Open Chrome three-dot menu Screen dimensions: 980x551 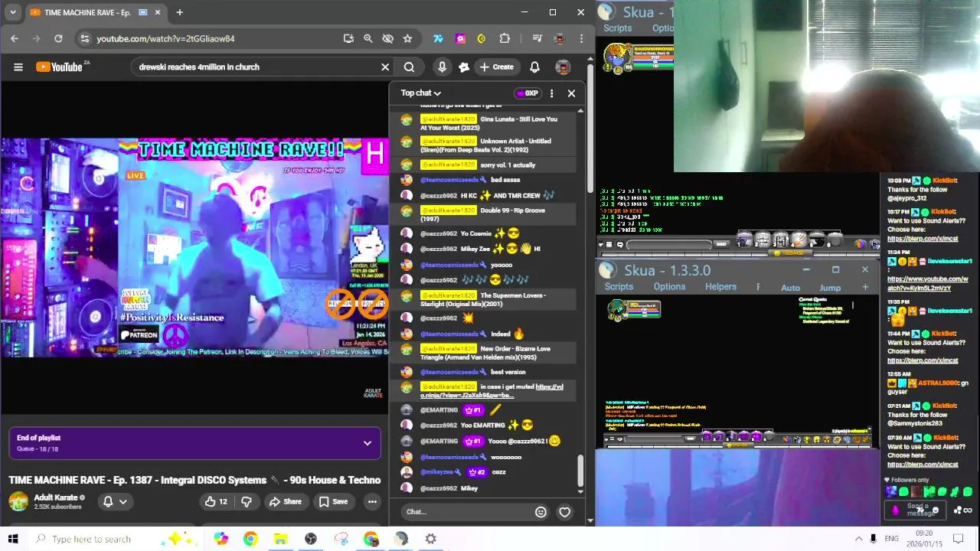[x=582, y=38]
